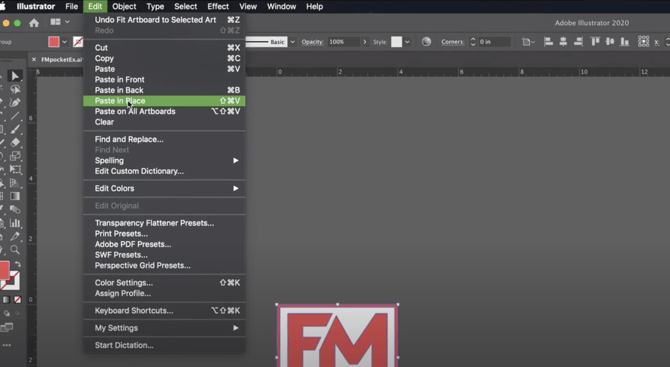The image size is (670, 367).
Task: Expand the Arrange Documents dropdown arrow
Action: coord(67,22)
